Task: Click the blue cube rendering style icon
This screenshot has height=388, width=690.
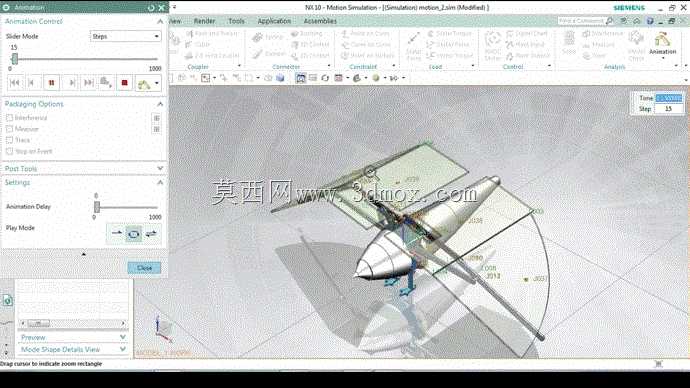Action: tap(280, 78)
